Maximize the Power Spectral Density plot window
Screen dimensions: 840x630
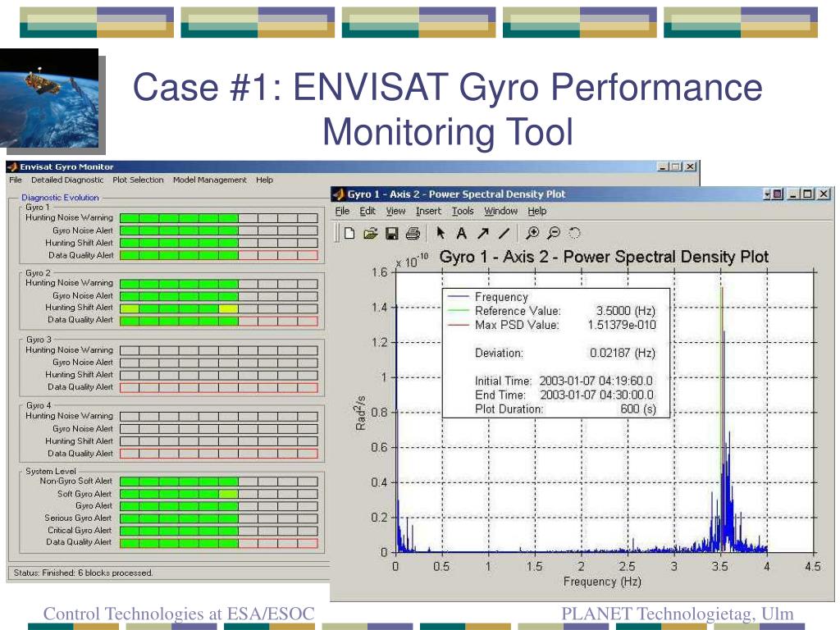coord(808,194)
